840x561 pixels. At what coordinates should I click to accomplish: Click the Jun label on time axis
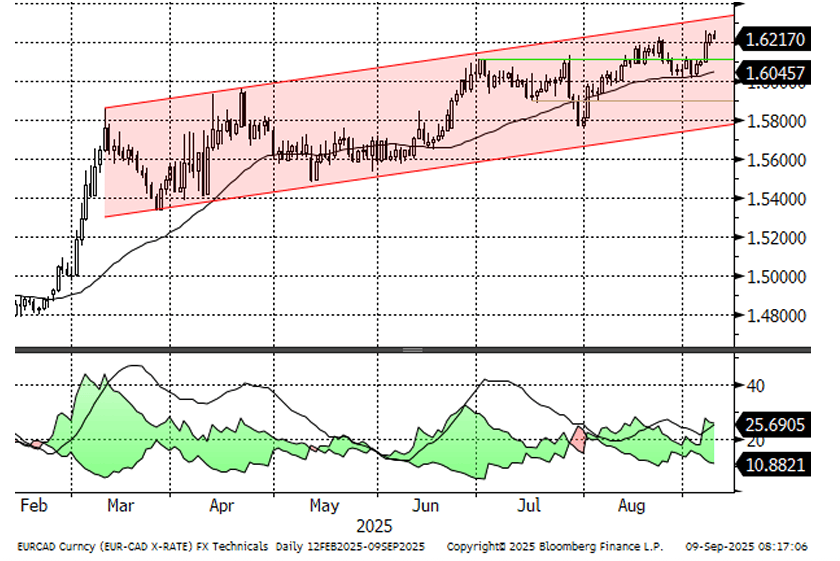click(x=428, y=507)
